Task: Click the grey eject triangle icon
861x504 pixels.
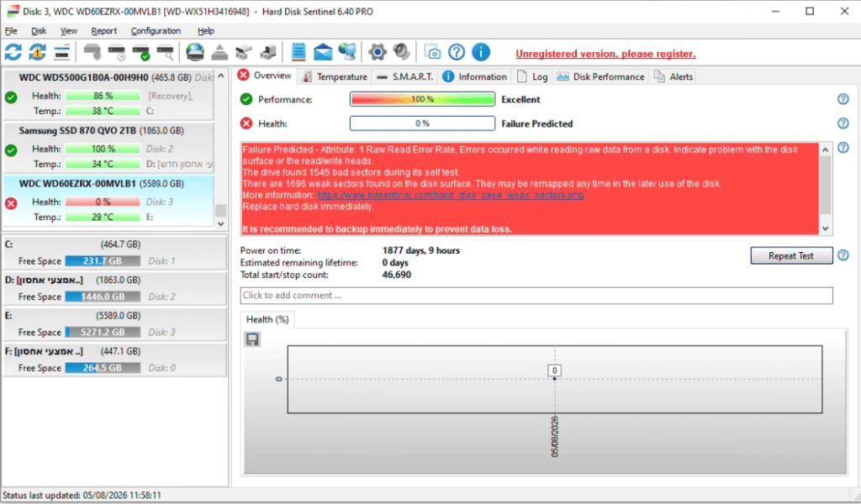Action: pyautogui.click(x=219, y=52)
